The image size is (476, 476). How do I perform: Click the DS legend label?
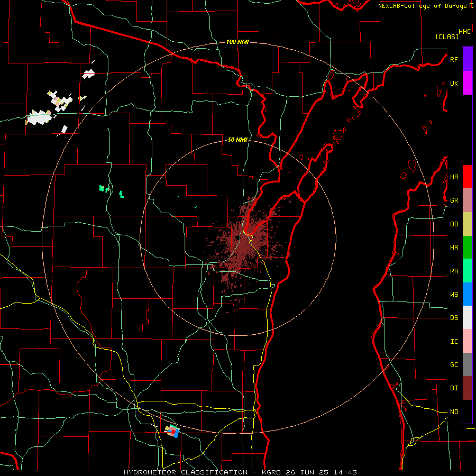pyautogui.click(x=454, y=318)
